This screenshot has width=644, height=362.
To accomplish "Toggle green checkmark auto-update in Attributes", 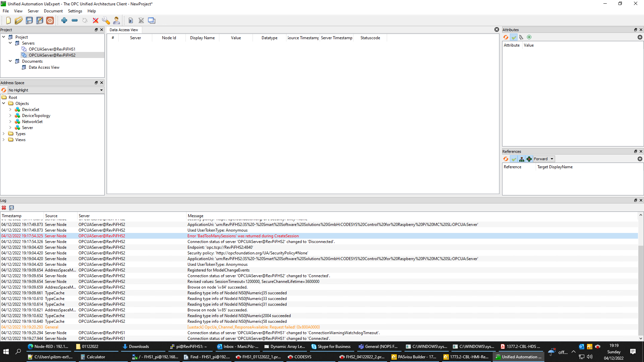I will (x=514, y=37).
